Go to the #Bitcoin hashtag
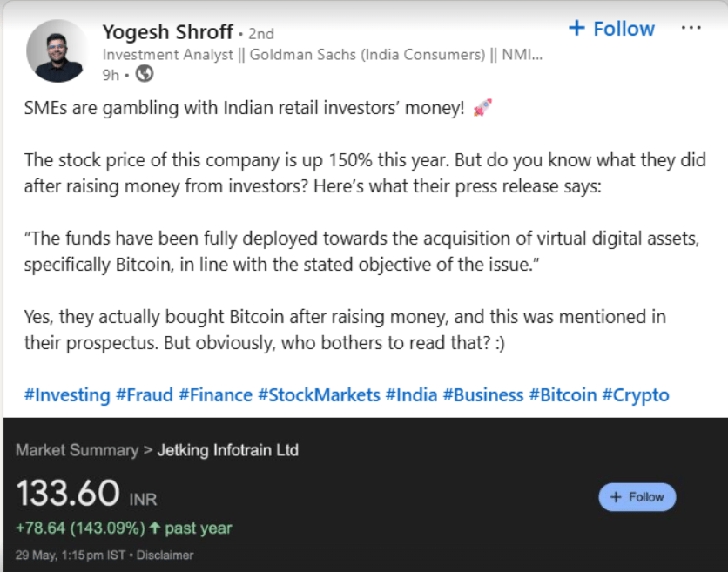Viewport: 728px width, 572px height. 563,395
